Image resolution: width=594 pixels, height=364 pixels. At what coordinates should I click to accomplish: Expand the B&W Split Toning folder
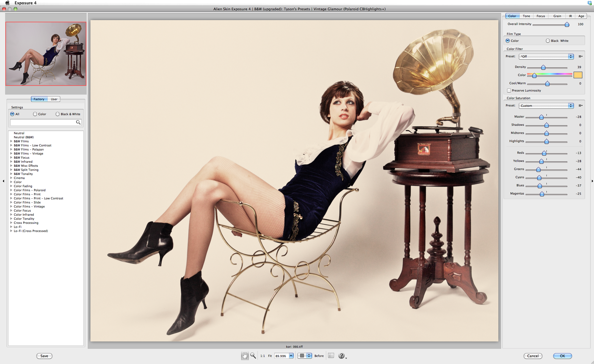pyautogui.click(x=11, y=170)
